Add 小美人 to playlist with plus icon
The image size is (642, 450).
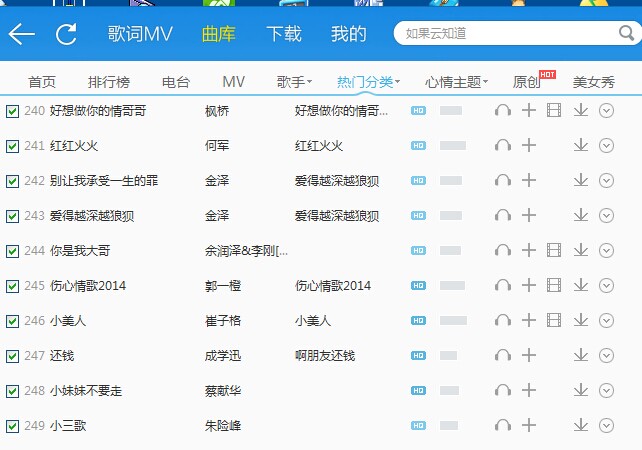(x=529, y=321)
